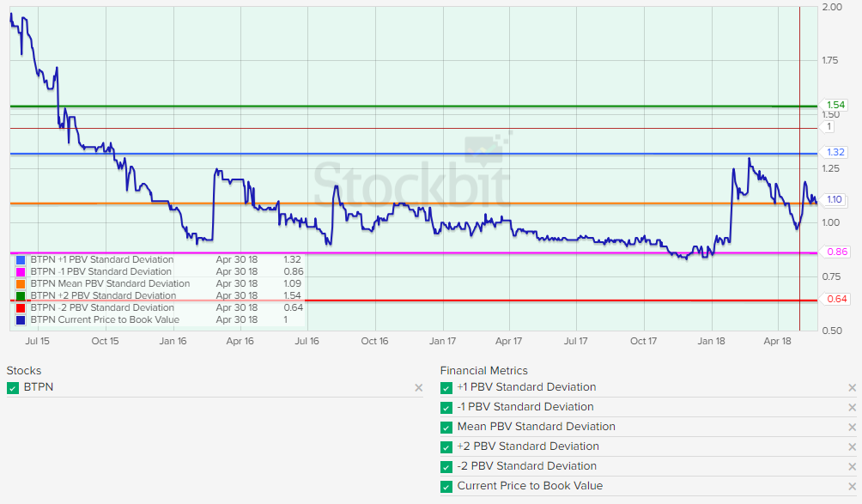Image resolution: width=862 pixels, height=504 pixels.
Task: Uncheck the BTPN stock checkbox
Action: pos(13,388)
